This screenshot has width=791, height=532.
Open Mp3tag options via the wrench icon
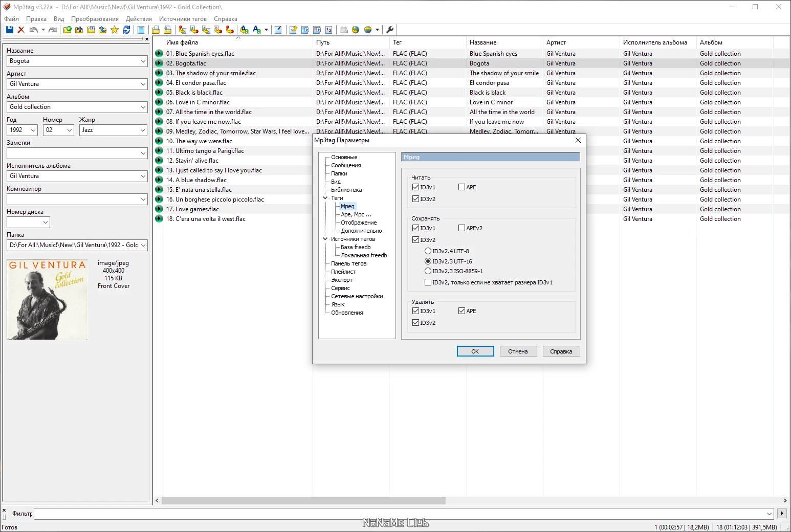pyautogui.click(x=389, y=30)
